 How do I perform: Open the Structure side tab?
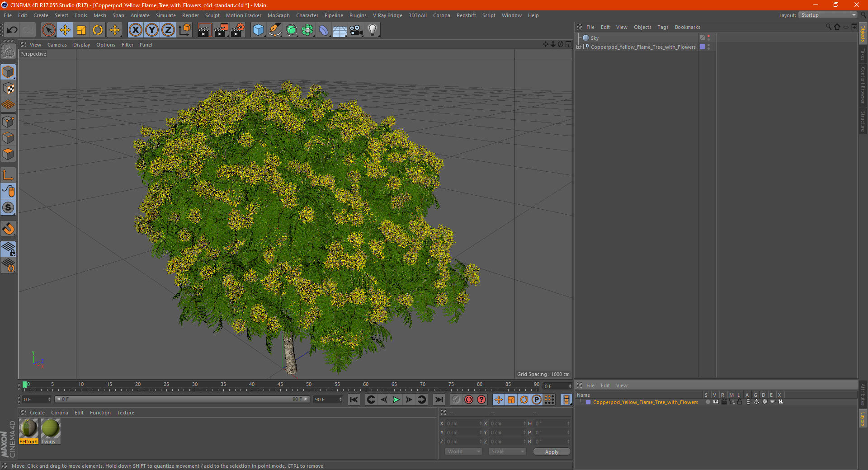click(x=863, y=121)
